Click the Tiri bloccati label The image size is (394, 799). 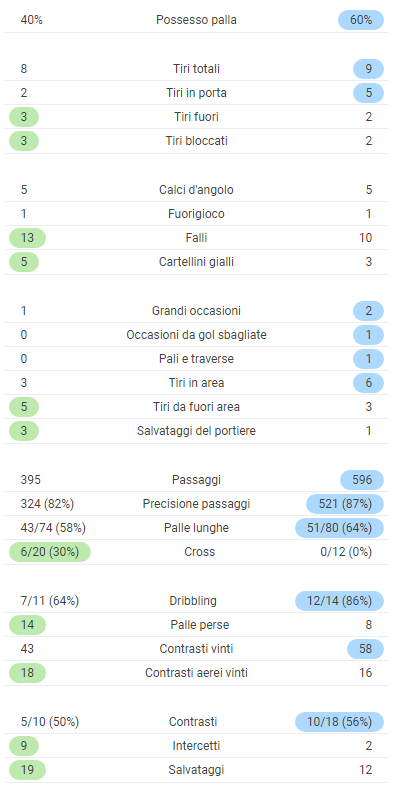coord(196,141)
